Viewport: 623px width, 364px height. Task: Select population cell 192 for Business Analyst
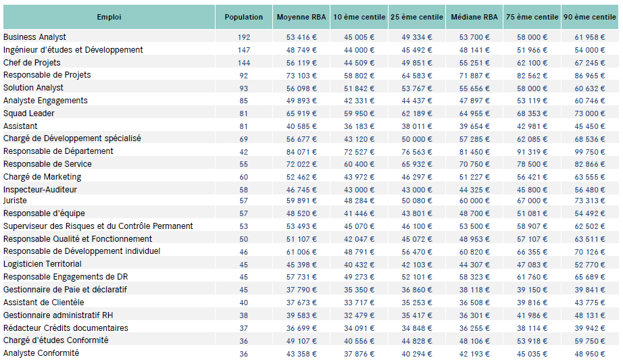(x=243, y=37)
